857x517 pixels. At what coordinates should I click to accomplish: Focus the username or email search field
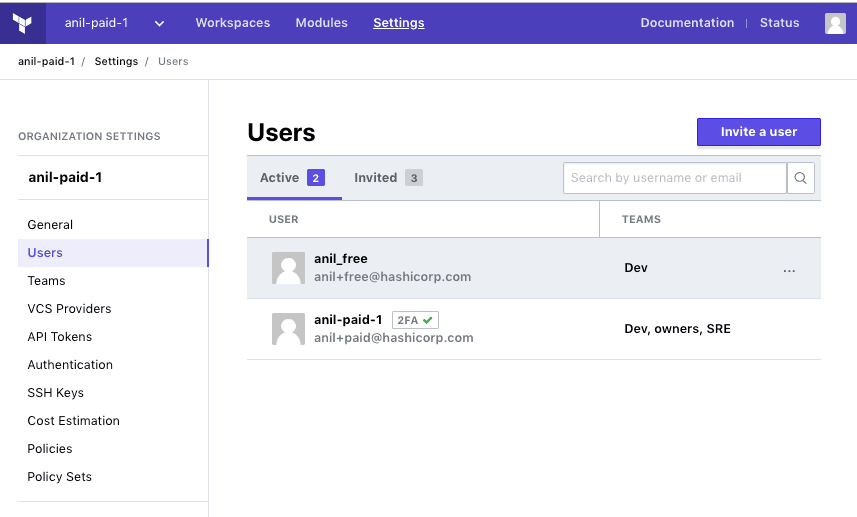[674, 178]
